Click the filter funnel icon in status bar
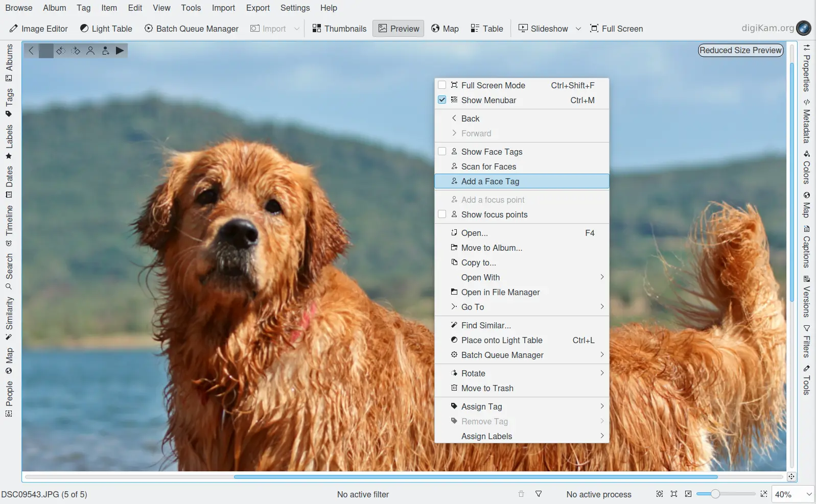Screen dimensions: 816x504 (539, 494)
